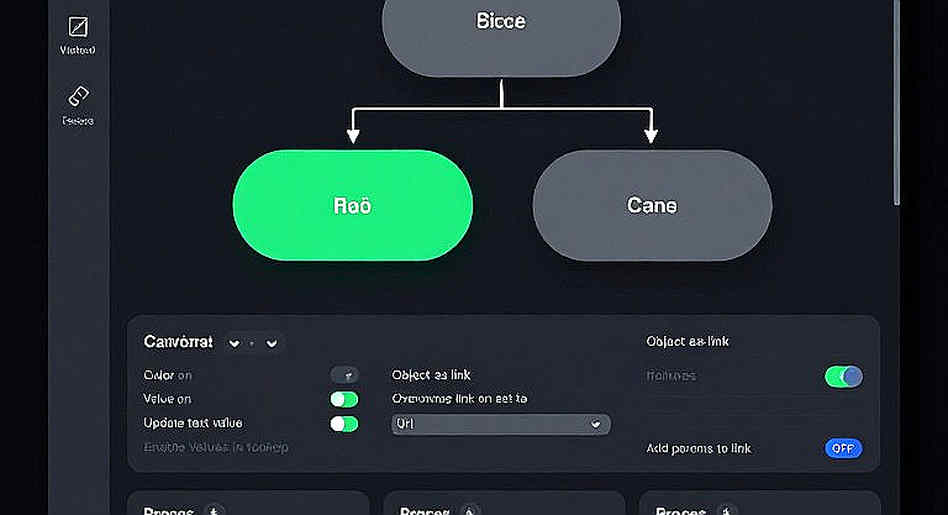This screenshot has height=515, width=948.
Task: Select the green Roo node
Action: click(352, 206)
